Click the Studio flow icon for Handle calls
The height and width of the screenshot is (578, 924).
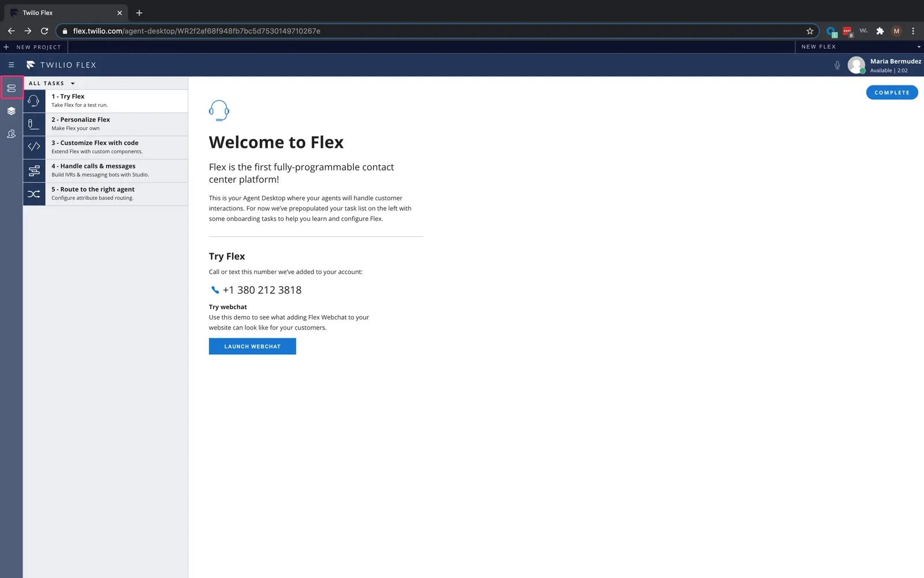34,171
